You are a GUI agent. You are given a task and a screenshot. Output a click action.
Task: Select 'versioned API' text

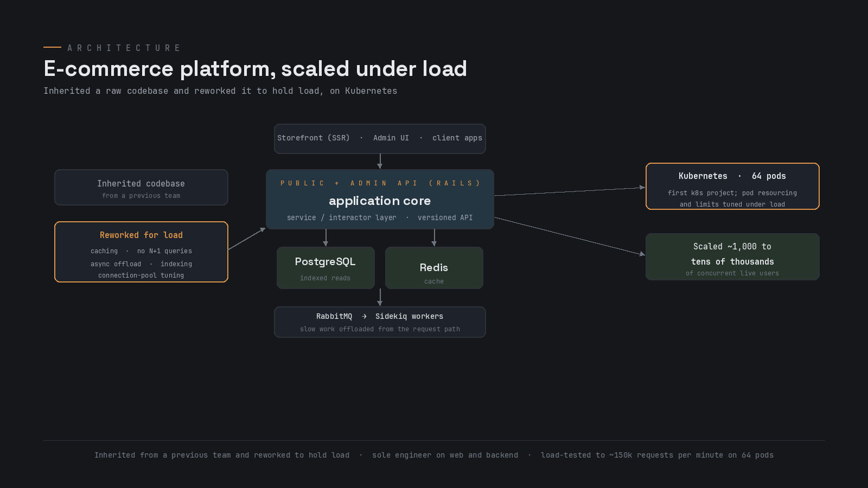tap(445, 217)
